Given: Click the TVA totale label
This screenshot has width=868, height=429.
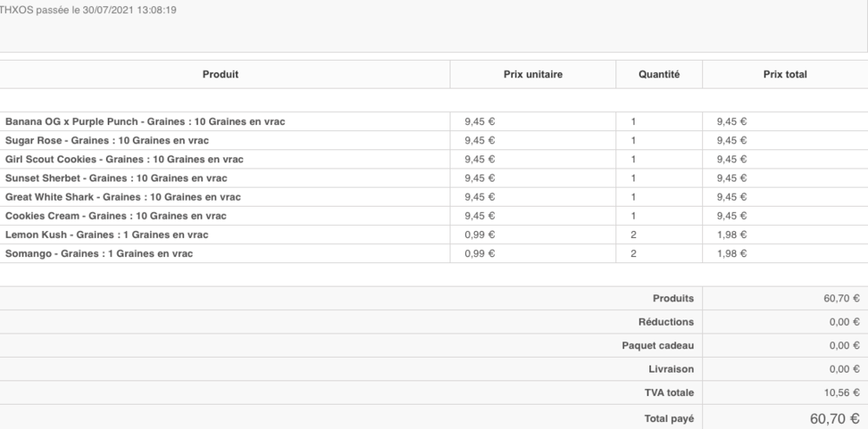Looking at the screenshot, I should [x=668, y=393].
